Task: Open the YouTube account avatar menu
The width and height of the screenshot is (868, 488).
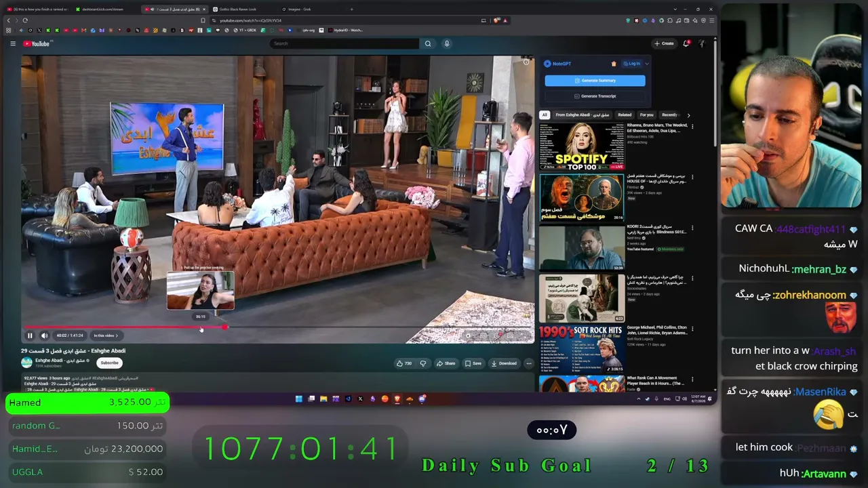Action: pos(703,43)
